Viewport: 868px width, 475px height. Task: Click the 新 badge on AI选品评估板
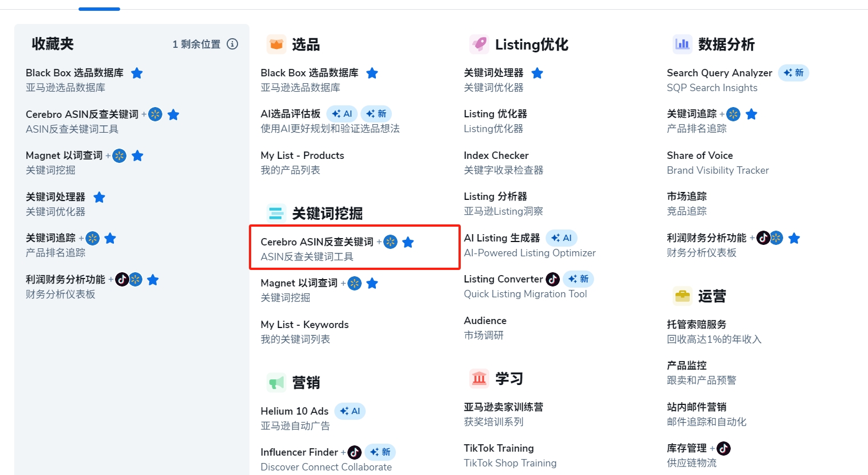(x=376, y=114)
